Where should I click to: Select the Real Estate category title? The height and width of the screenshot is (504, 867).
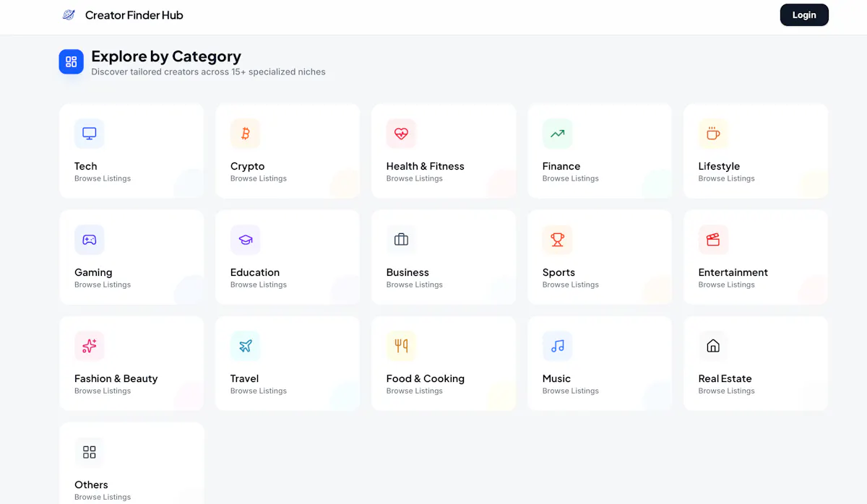click(725, 378)
